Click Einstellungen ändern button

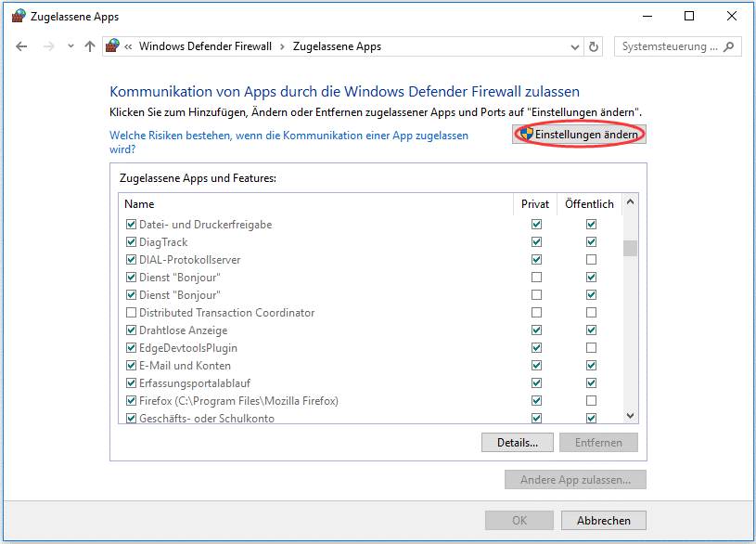tap(579, 135)
